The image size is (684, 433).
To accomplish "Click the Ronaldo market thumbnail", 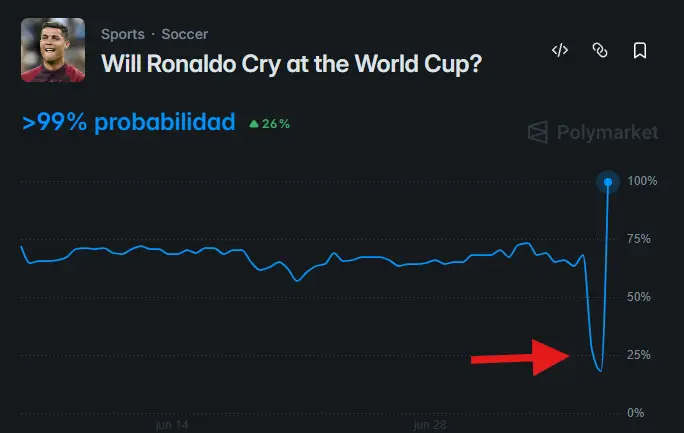I will pyautogui.click(x=53, y=50).
